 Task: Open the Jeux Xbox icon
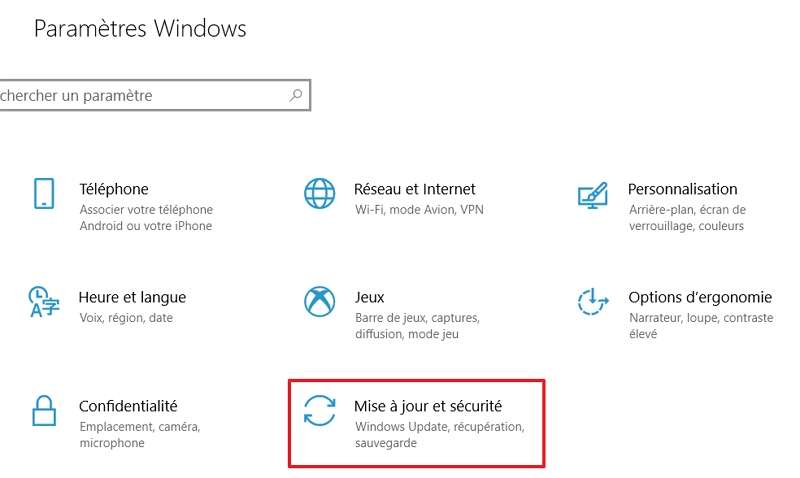320,303
